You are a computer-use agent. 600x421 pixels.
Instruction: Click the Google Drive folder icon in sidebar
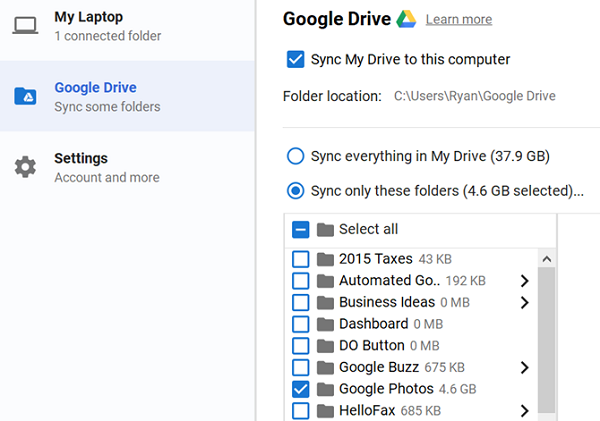tap(25, 96)
